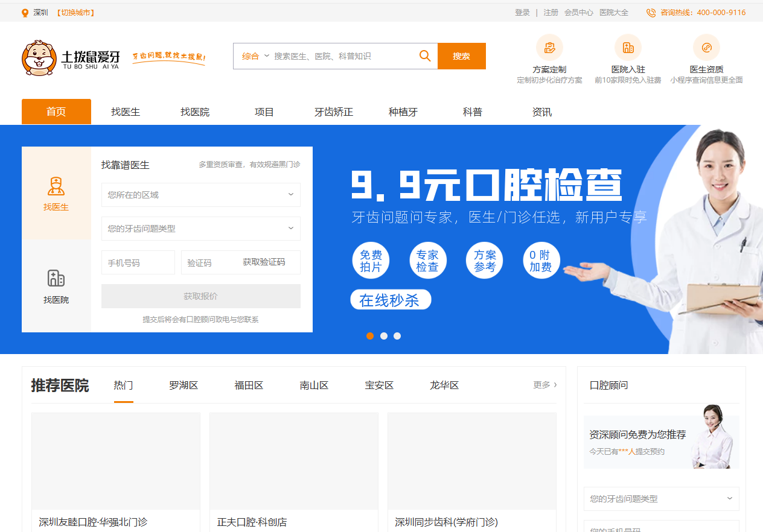Click the 获取验证码 link
The image size is (763, 532).
(264, 262)
